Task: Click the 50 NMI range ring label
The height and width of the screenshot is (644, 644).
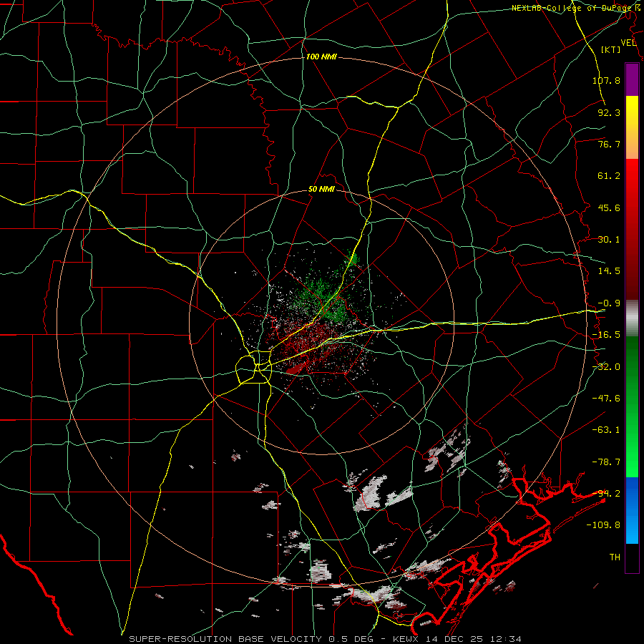Action: [321, 190]
